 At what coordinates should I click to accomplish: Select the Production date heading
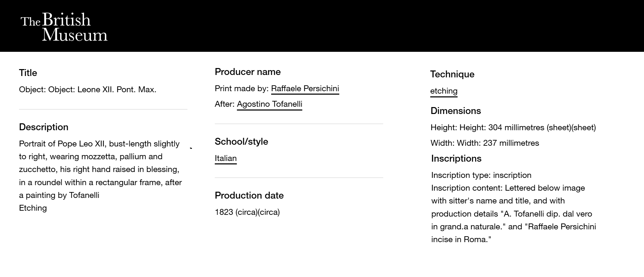tap(249, 195)
